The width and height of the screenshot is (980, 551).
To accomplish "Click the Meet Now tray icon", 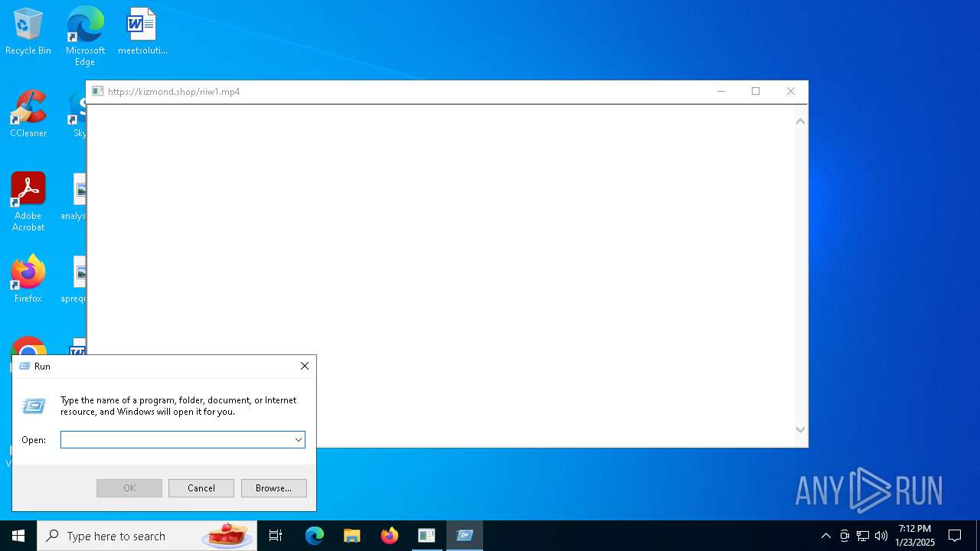I will tap(844, 536).
